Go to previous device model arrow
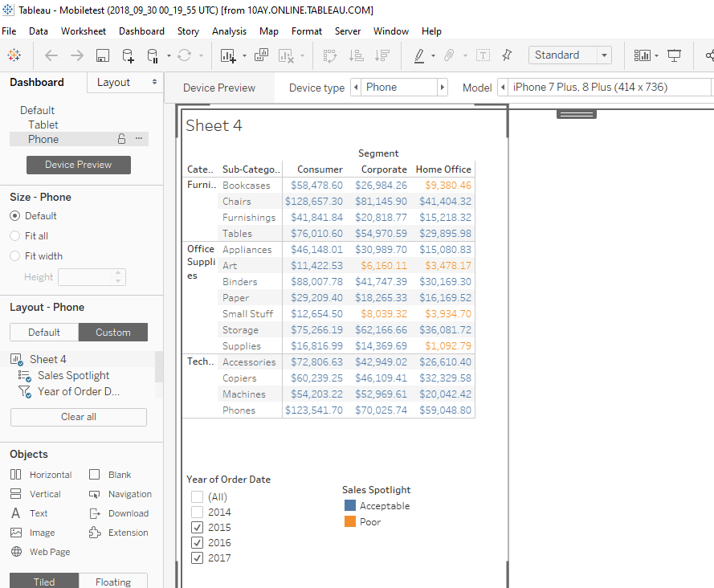 pyautogui.click(x=503, y=88)
